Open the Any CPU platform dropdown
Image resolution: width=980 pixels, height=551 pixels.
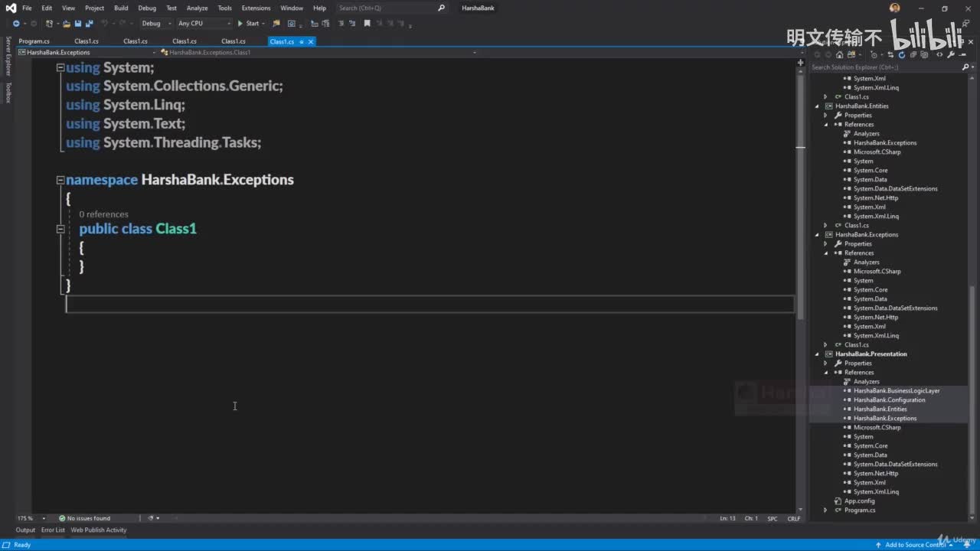(x=204, y=23)
